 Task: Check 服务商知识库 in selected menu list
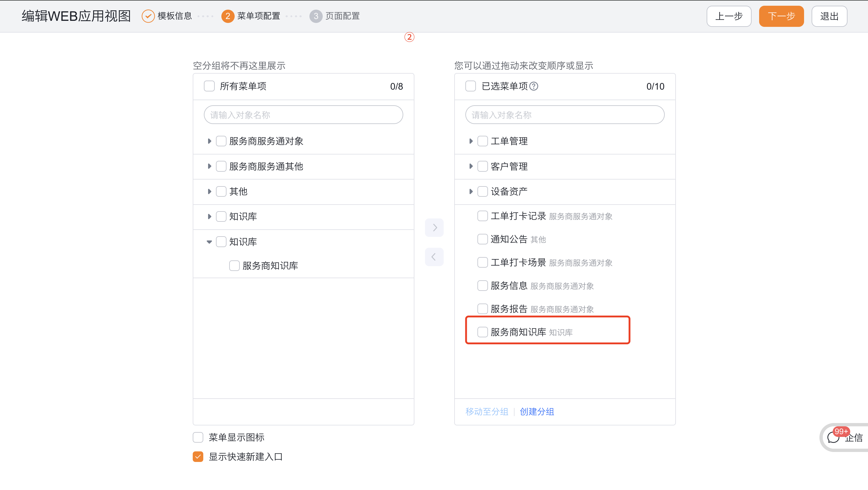tap(482, 332)
